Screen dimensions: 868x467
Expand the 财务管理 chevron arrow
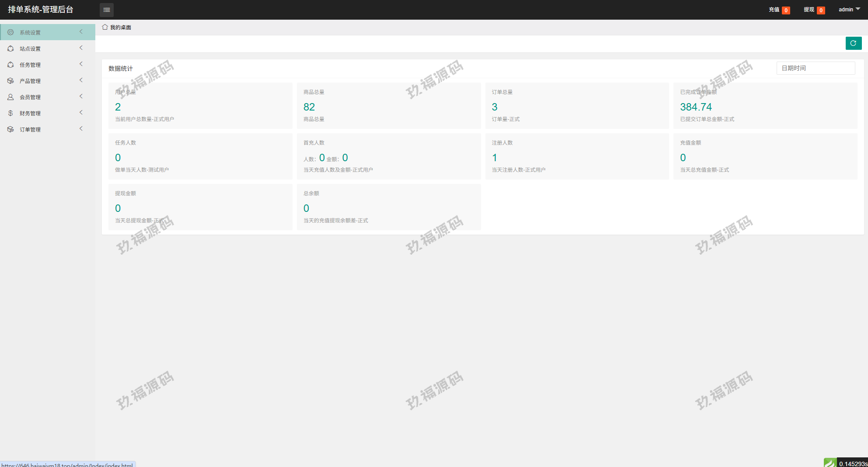[81, 113]
